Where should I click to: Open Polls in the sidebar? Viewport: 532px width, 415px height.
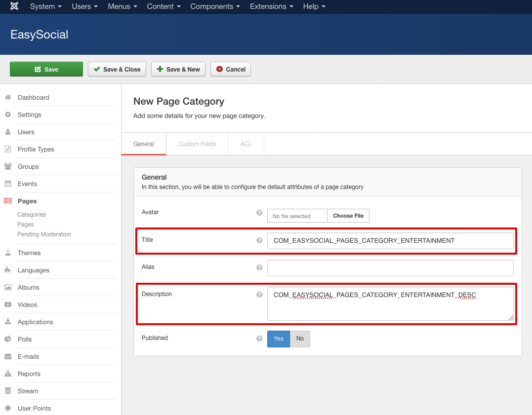click(24, 340)
